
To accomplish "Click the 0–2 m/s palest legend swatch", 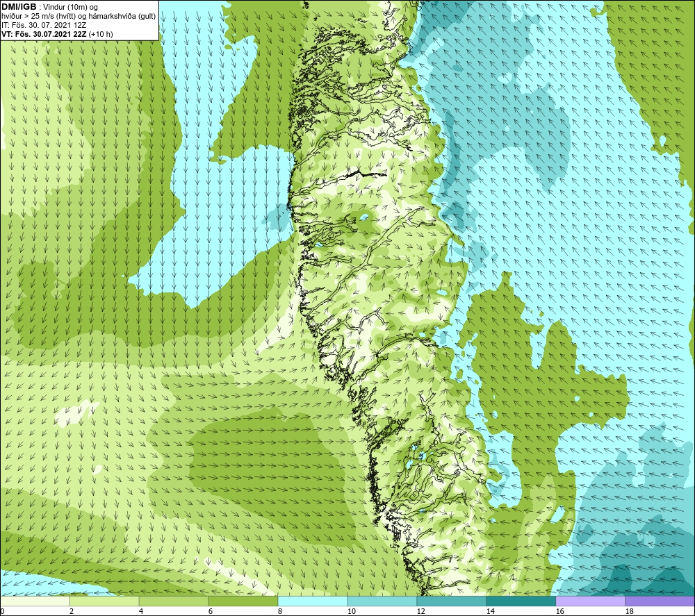I will (x=35, y=601).
